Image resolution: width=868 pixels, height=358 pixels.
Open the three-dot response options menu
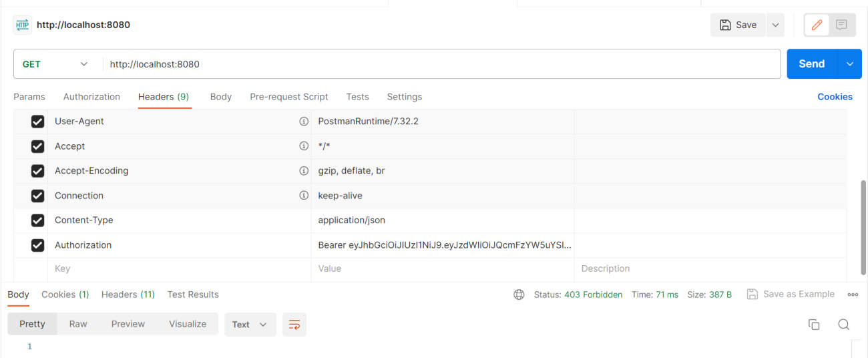click(853, 295)
